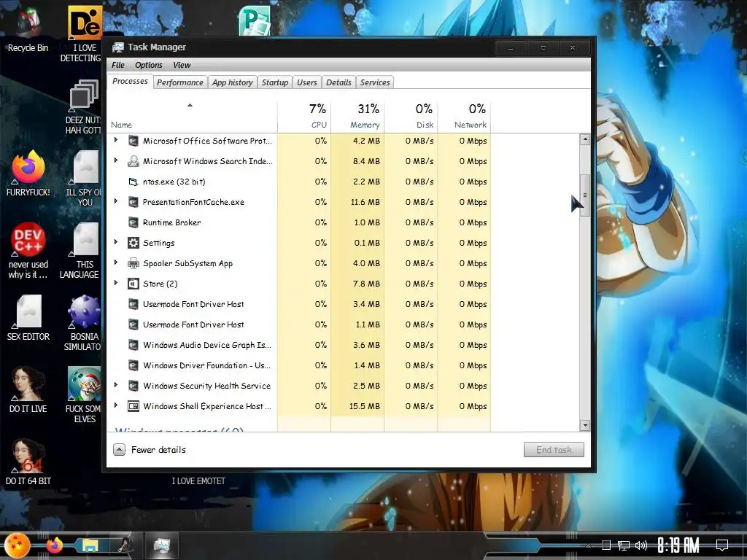
Task: Click the scrollbar up arrow
Action: click(585, 139)
